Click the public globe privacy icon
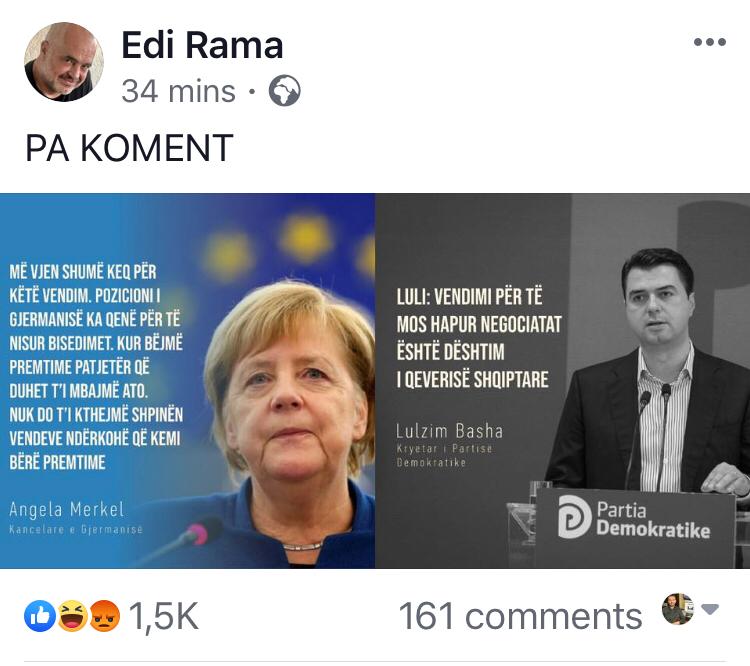Screen dimensions: 750x666 click(285, 91)
